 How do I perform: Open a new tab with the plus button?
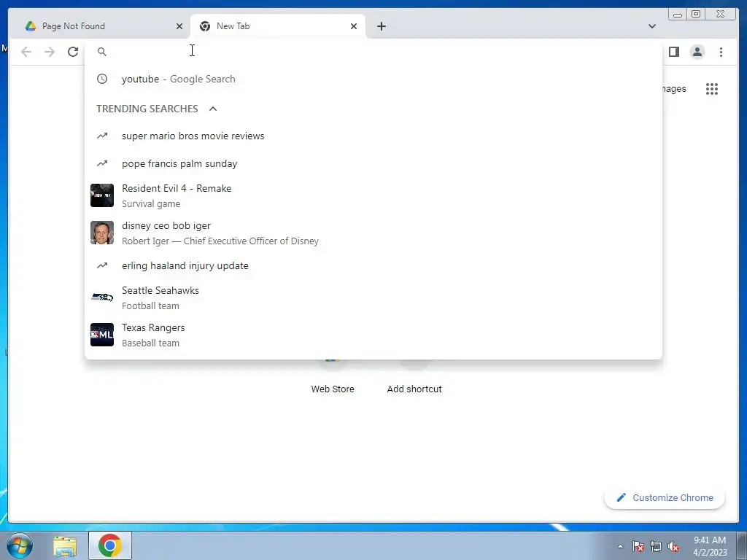pyautogui.click(x=381, y=26)
